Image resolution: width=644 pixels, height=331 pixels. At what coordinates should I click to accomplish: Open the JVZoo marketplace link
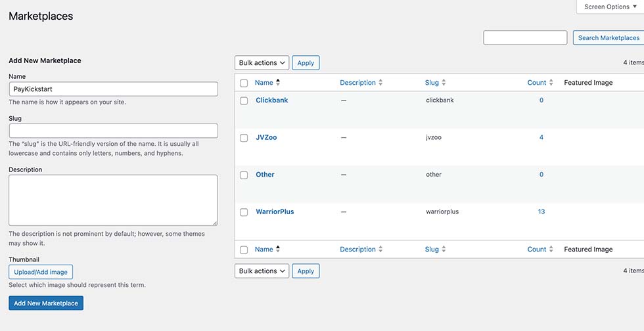(266, 137)
